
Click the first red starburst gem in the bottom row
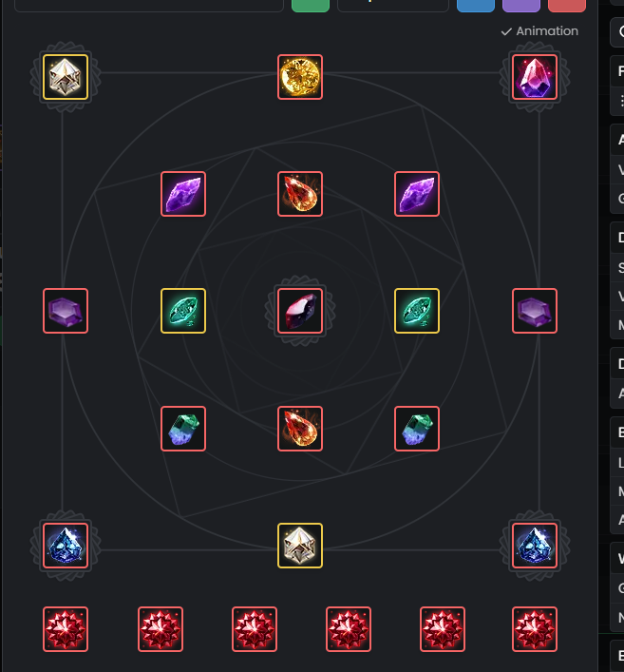coord(66,629)
